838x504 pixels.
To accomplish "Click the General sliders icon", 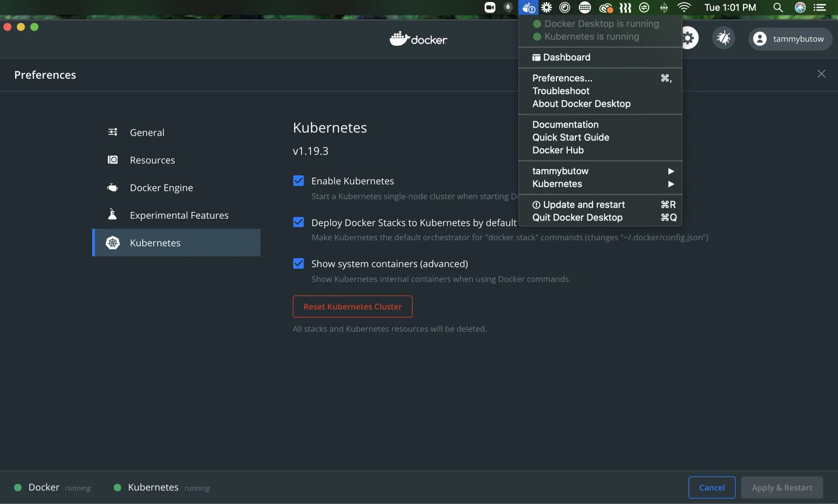I will click(113, 132).
